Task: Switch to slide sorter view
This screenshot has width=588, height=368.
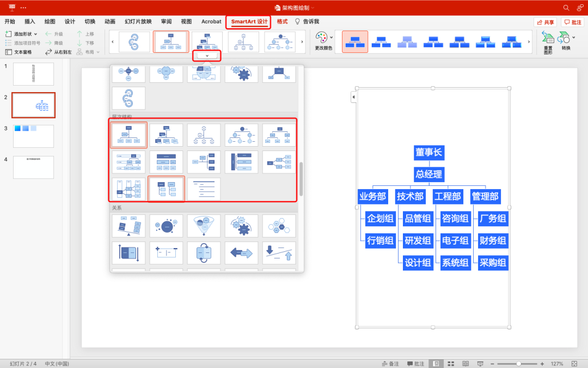Action: tap(451, 364)
